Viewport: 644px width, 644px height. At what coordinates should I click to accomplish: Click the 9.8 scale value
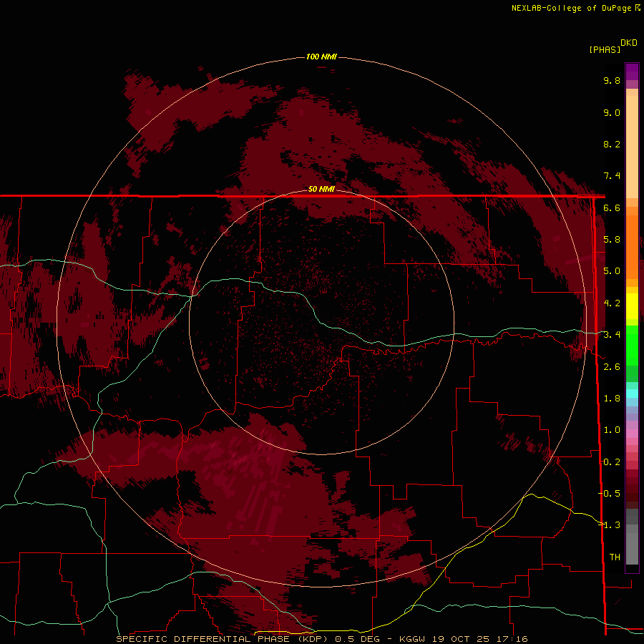(612, 80)
